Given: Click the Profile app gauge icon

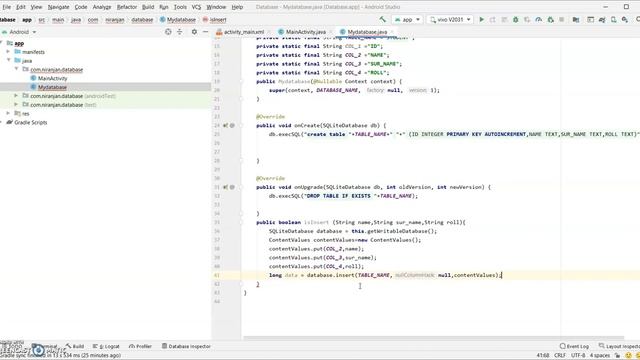Looking at the screenshot, I should pyautogui.click(x=538, y=20).
